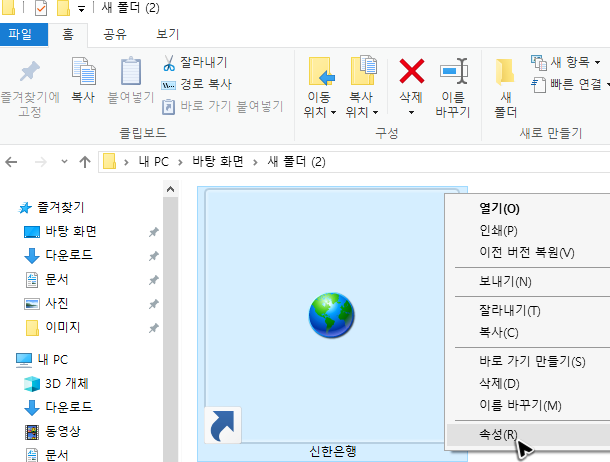Choose 잘라내기(T) in context menu
The height and width of the screenshot is (462, 610).
(510, 310)
